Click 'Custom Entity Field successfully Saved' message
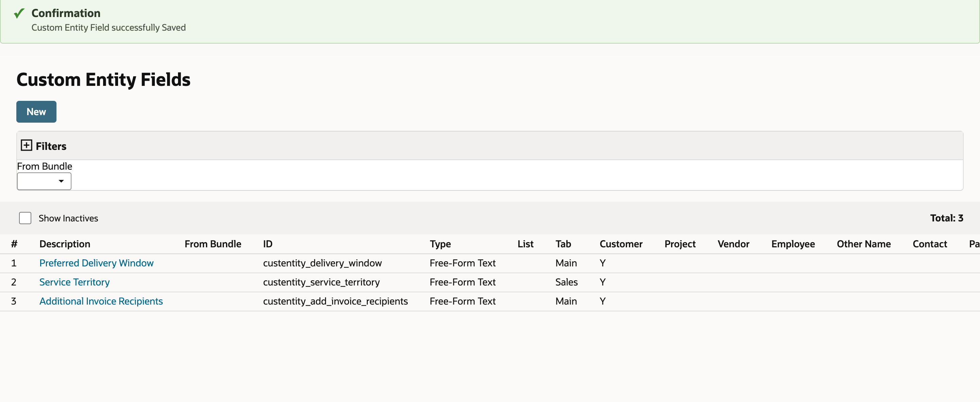This screenshot has width=980, height=402. (109, 28)
